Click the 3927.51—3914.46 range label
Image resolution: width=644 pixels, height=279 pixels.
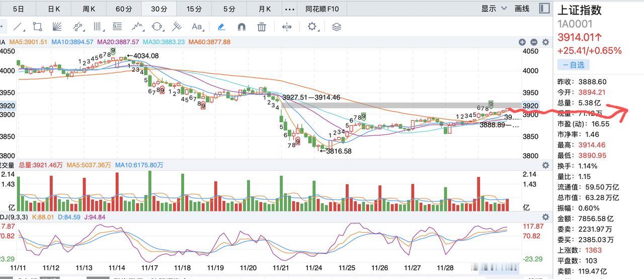click(x=311, y=97)
